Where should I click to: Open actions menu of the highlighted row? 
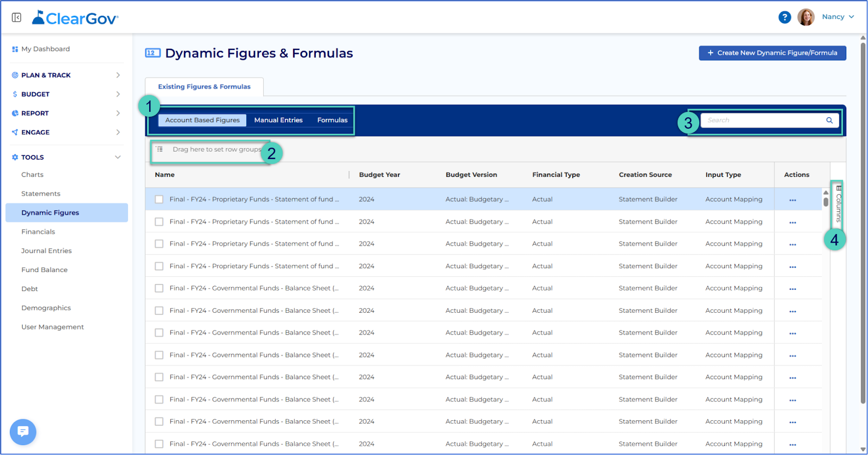(x=793, y=200)
